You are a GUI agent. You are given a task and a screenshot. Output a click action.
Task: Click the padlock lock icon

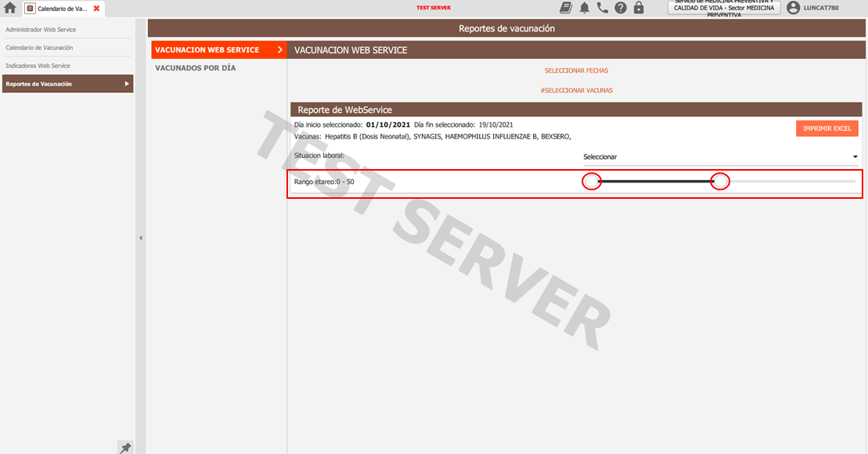click(639, 8)
